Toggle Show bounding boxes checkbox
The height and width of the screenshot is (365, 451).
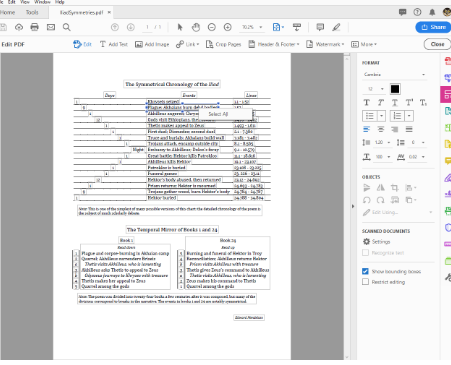(365, 271)
